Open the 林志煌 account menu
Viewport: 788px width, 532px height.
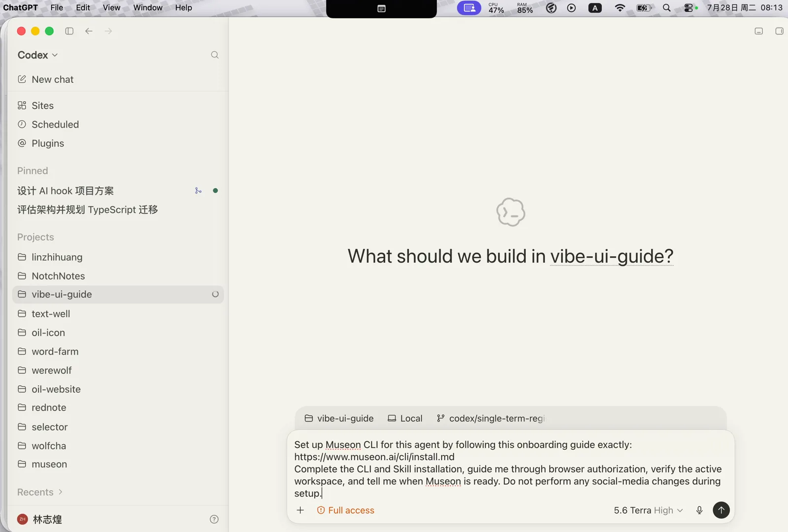point(39,519)
